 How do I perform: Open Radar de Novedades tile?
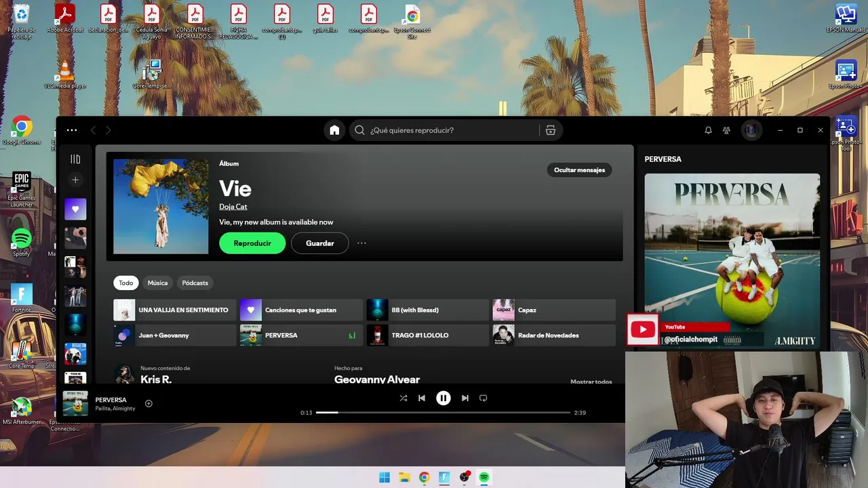coord(554,335)
